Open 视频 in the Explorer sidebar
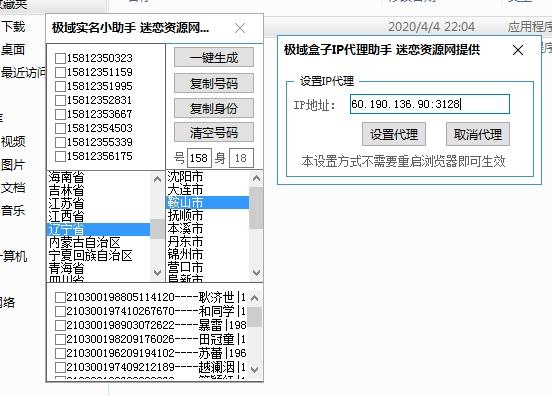The height and width of the screenshot is (396, 552). tap(13, 142)
